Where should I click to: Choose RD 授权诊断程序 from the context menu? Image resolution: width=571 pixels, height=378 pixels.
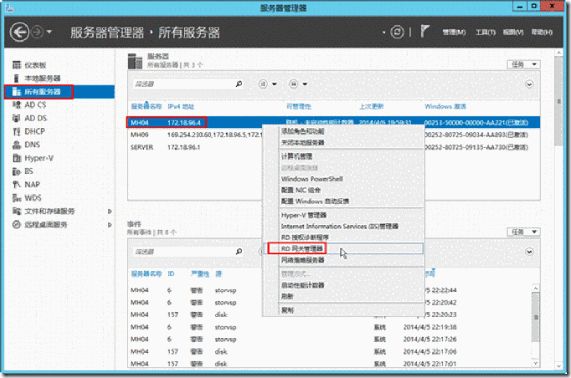click(x=343, y=237)
